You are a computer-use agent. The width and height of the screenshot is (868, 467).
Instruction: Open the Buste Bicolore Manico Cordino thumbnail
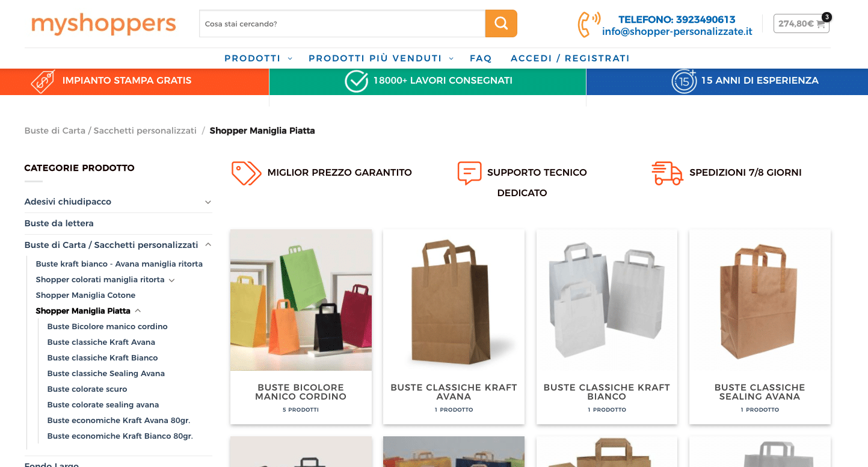point(301,300)
